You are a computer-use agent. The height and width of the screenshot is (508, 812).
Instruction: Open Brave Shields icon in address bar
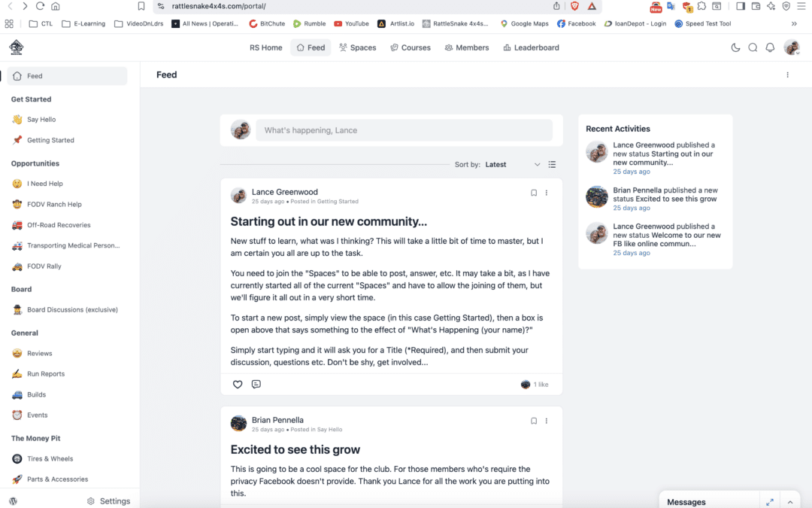(x=574, y=6)
